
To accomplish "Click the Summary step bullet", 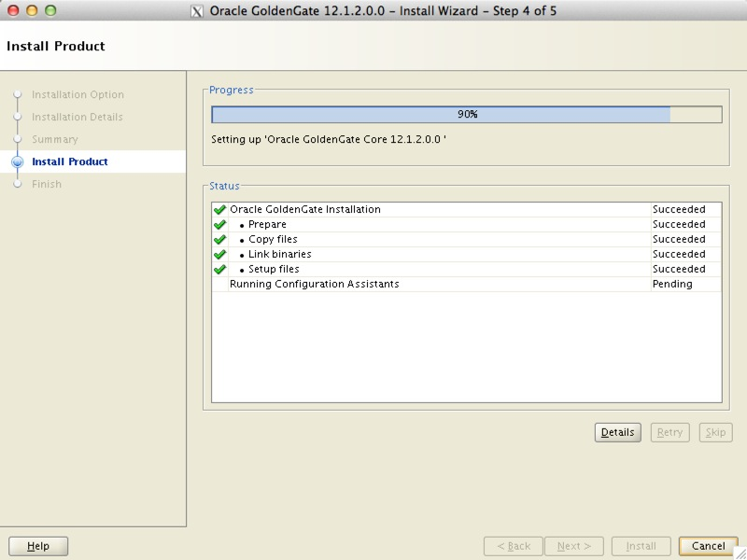I will pyautogui.click(x=18, y=139).
